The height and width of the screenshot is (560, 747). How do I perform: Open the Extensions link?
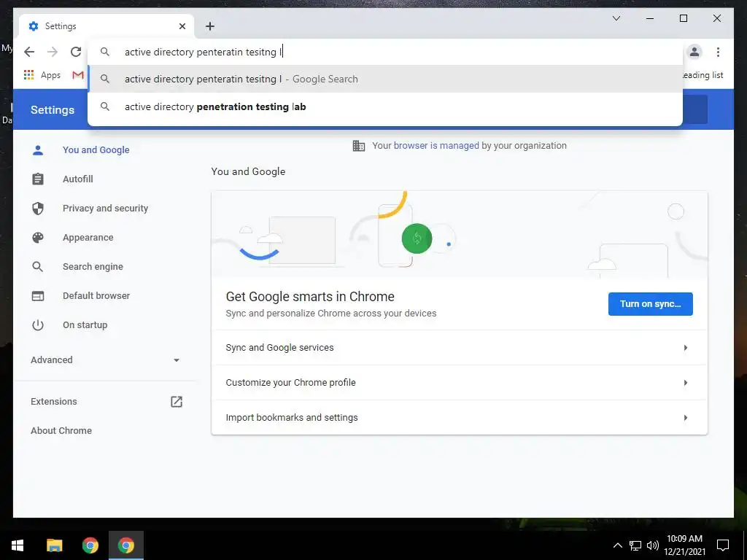point(53,402)
